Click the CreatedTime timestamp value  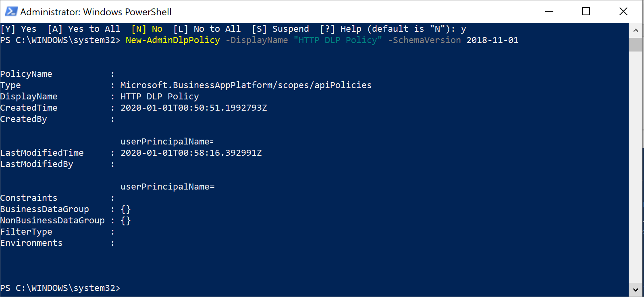pos(194,107)
